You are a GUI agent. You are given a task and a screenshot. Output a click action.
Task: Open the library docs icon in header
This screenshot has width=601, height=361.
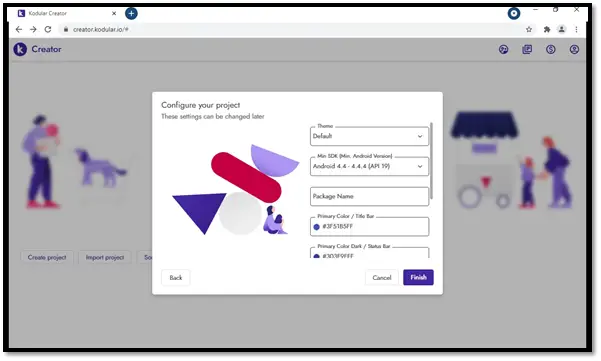pyautogui.click(x=527, y=49)
